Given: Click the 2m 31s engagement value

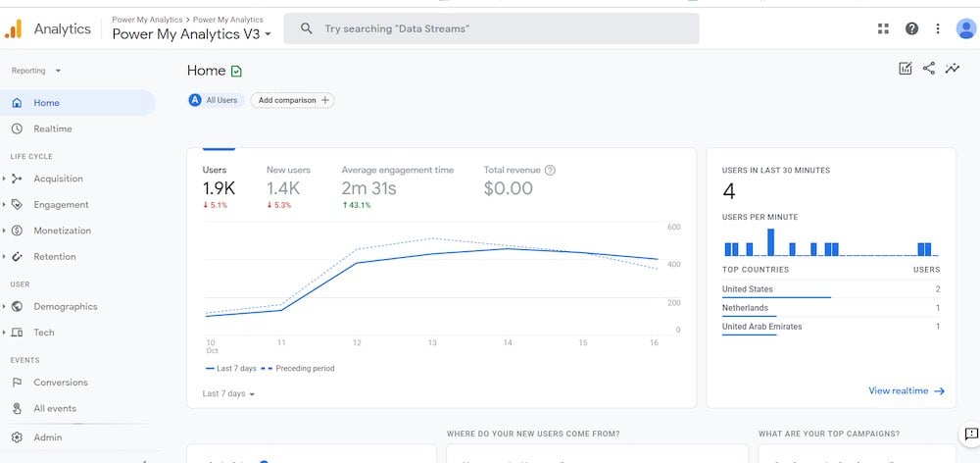Looking at the screenshot, I should 368,188.
